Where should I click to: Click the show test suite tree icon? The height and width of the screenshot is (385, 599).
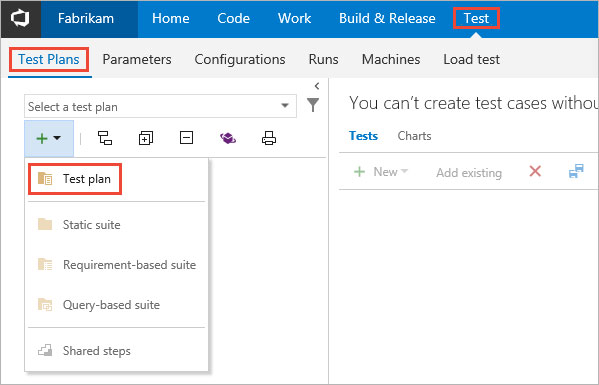coord(105,138)
